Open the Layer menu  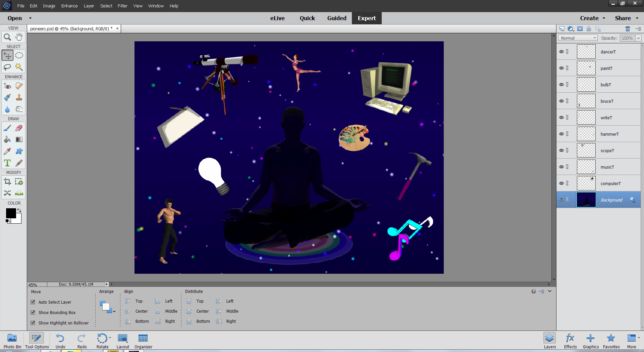89,6
